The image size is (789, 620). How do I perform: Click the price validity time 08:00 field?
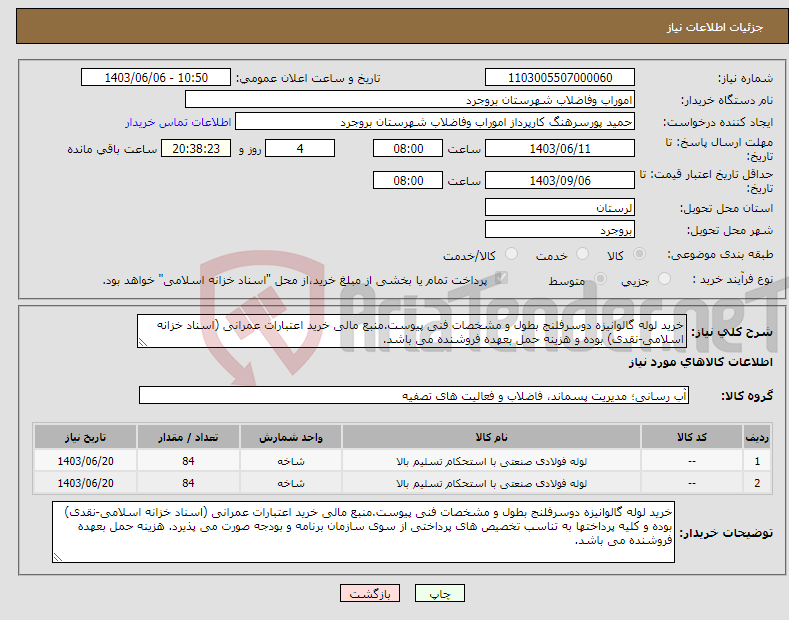[x=408, y=180]
